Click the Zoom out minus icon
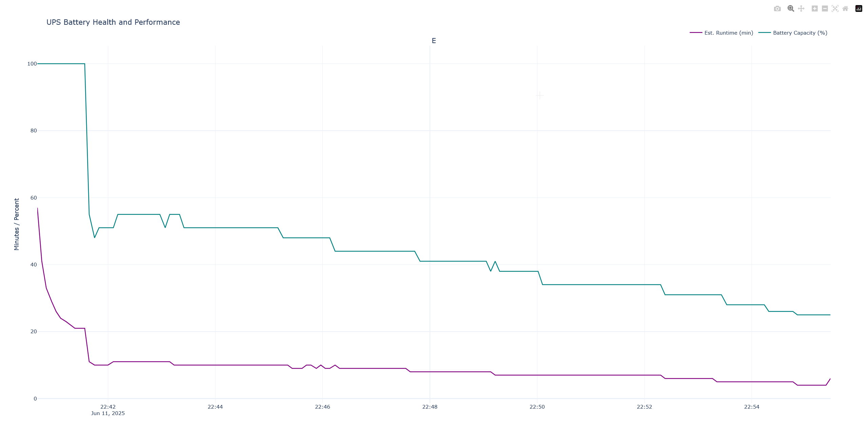The image size is (868, 430). click(x=825, y=9)
